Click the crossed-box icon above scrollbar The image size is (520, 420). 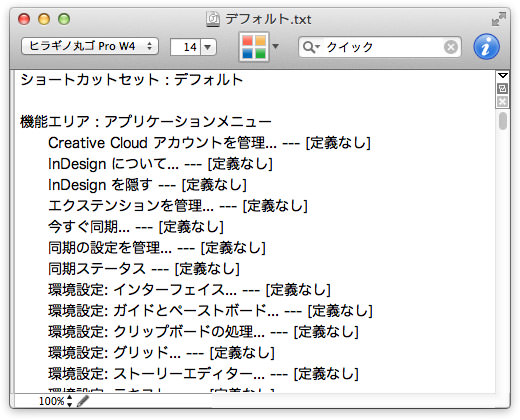(502, 102)
